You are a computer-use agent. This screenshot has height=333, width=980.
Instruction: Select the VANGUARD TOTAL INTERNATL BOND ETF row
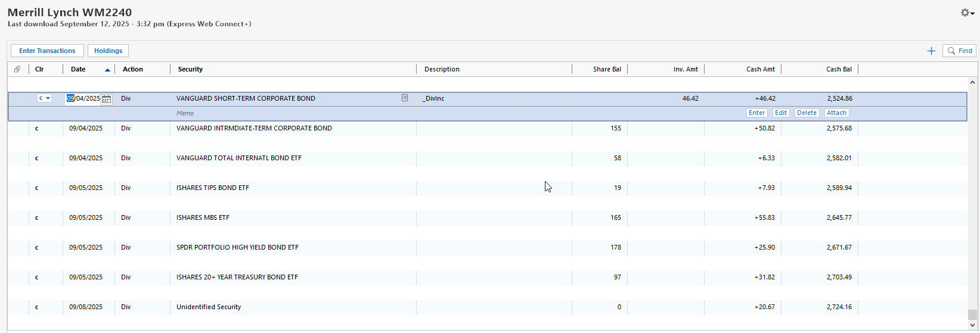tap(488, 158)
